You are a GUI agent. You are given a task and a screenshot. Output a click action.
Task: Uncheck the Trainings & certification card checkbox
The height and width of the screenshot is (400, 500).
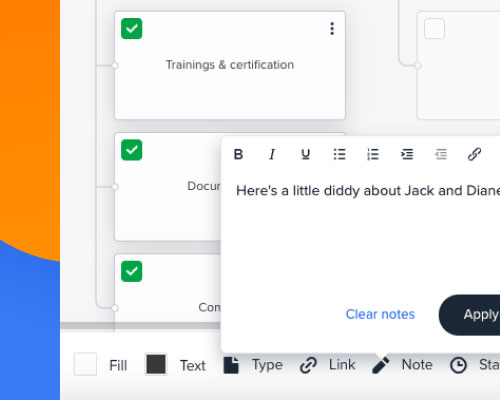tap(132, 29)
